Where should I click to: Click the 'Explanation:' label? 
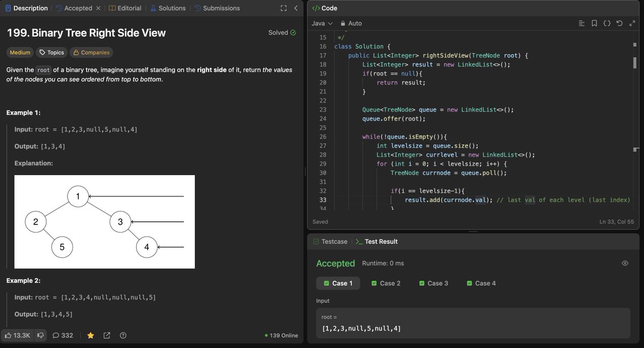(33, 163)
